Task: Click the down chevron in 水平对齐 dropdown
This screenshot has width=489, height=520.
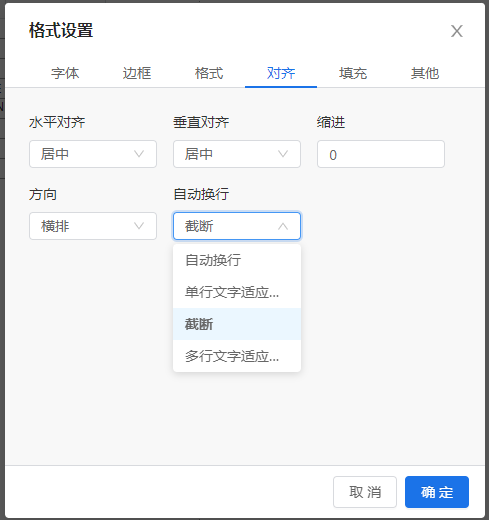Action: tap(139, 154)
